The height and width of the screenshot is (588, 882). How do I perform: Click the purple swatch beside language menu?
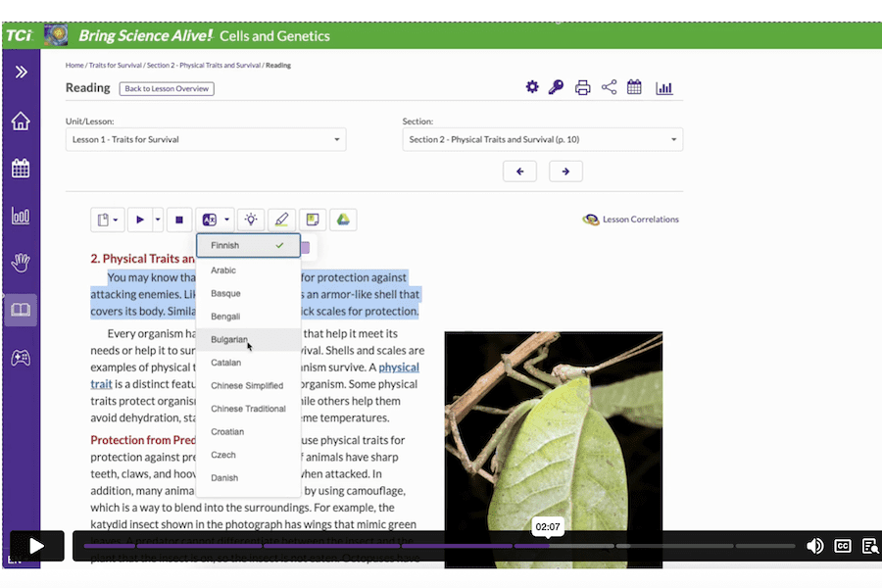(x=305, y=248)
